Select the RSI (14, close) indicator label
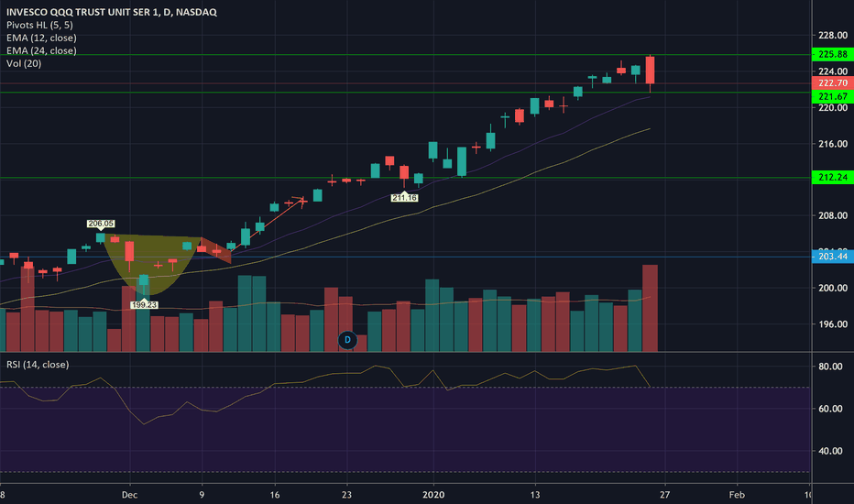 tap(38, 365)
